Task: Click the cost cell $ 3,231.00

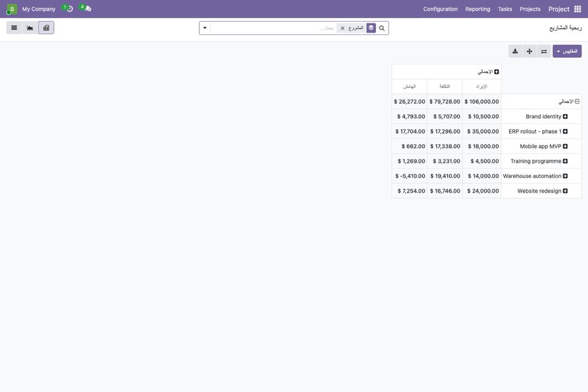Action: click(445, 161)
